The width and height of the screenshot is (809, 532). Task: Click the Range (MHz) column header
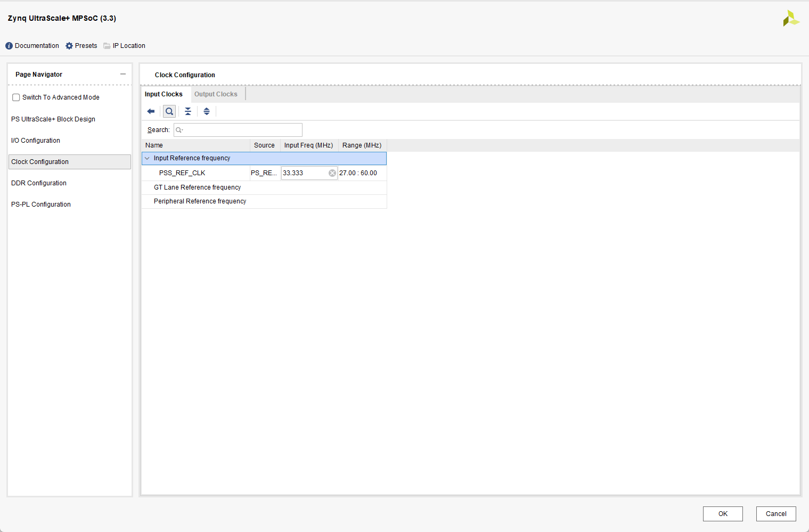363,145
